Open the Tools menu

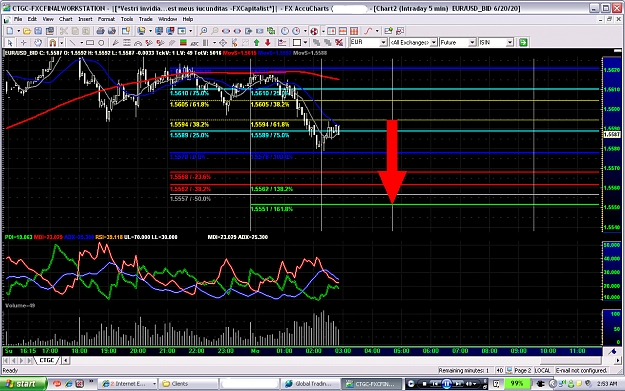point(127,19)
